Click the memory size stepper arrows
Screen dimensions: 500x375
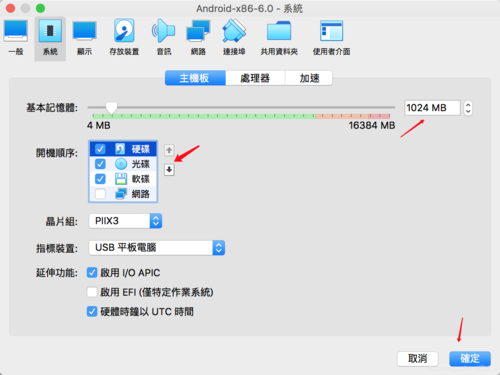pyautogui.click(x=468, y=108)
